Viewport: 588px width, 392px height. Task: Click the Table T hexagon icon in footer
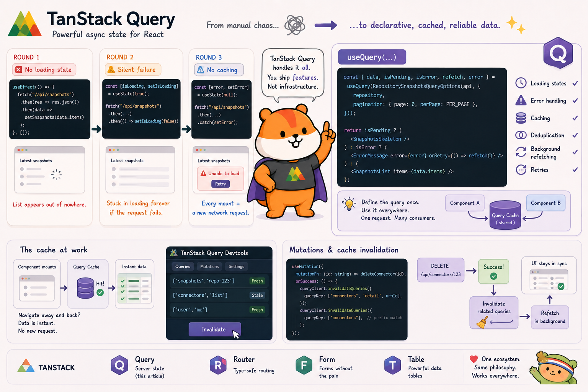(392, 365)
